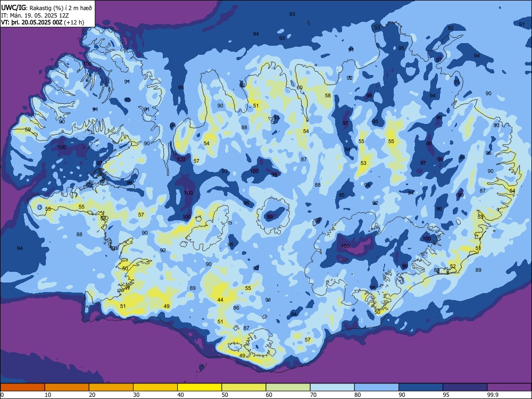Image resolution: width=532 pixels, height=399 pixels.
Task: Click the humidity value 52 on the map
Action: (453, 266)
